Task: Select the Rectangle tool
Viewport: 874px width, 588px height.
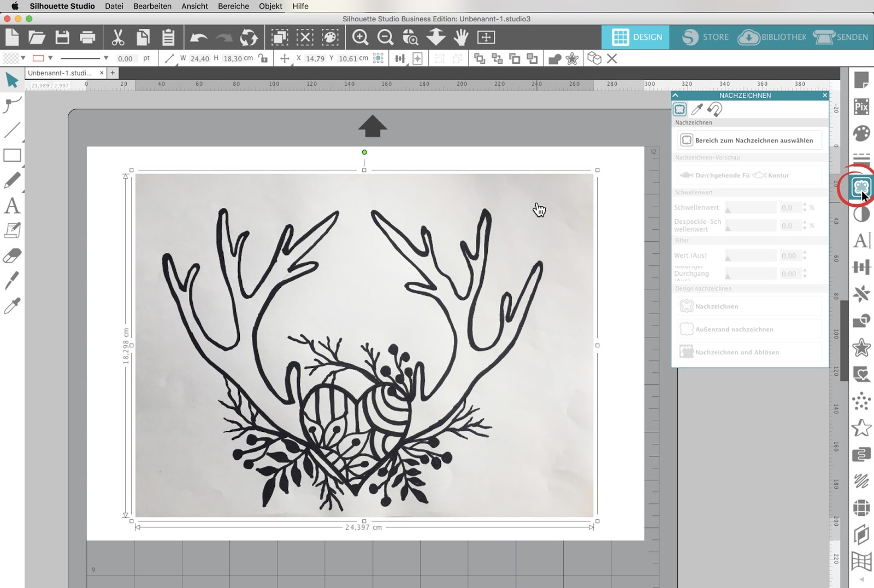Action: pos(12,156)
